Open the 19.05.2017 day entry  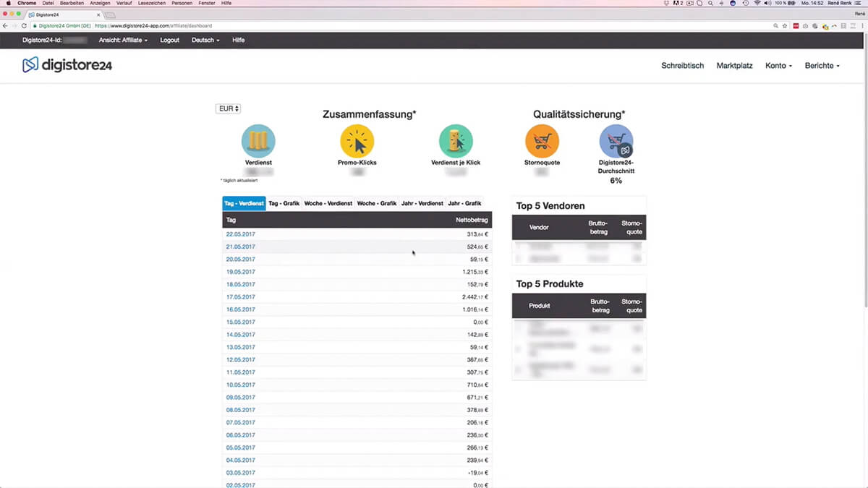(x=241, y=272)
